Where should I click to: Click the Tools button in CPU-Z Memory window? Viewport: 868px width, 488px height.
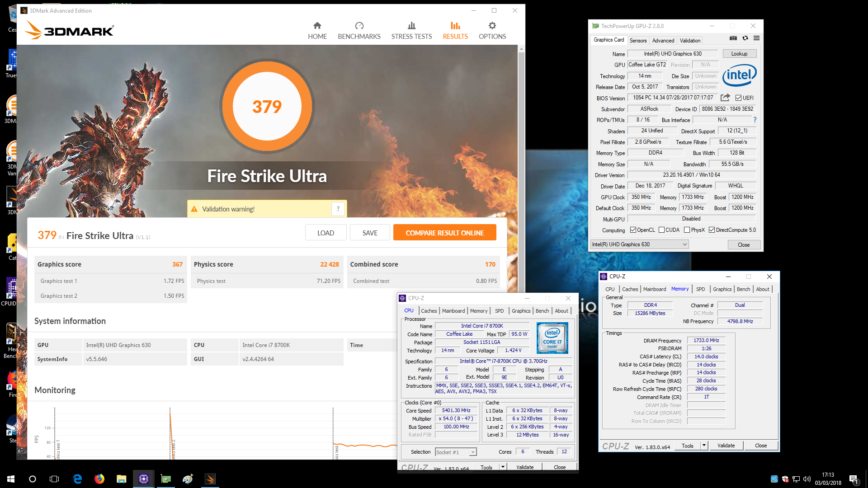[687, 446]
